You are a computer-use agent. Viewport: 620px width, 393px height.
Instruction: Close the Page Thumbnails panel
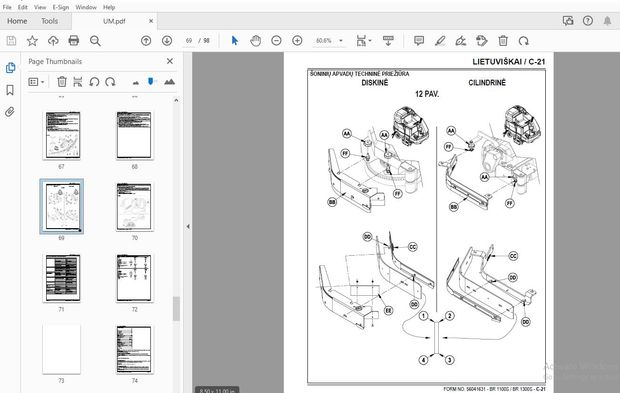point(170,61)
